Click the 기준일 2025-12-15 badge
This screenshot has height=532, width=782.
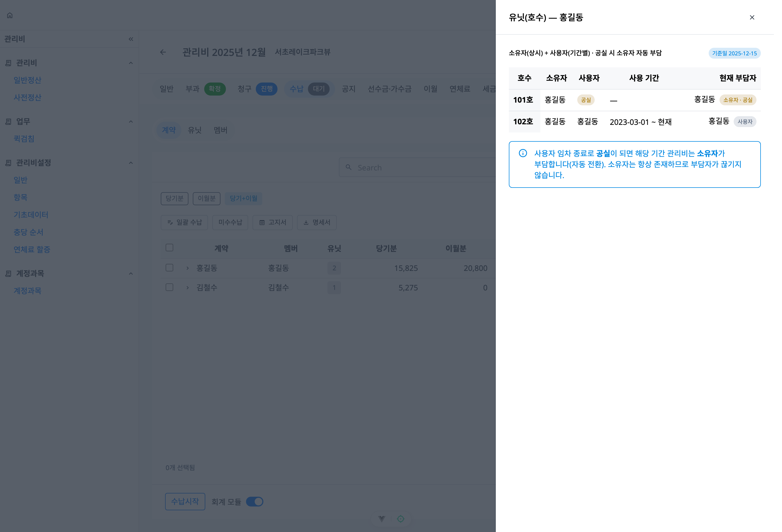click(734, 53)
